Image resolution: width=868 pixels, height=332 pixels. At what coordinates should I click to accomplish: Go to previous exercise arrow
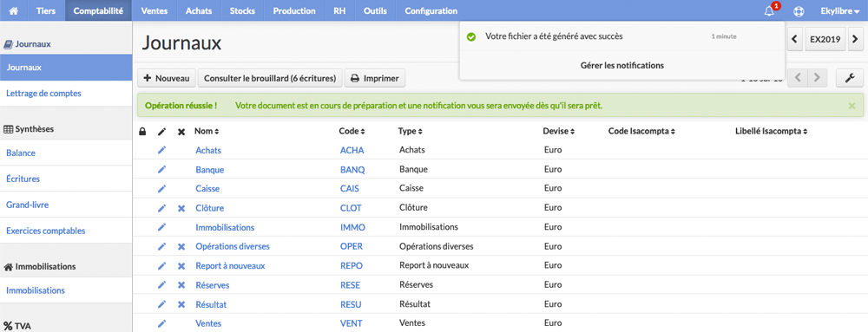pyautogui.click(x=795, y=39)
